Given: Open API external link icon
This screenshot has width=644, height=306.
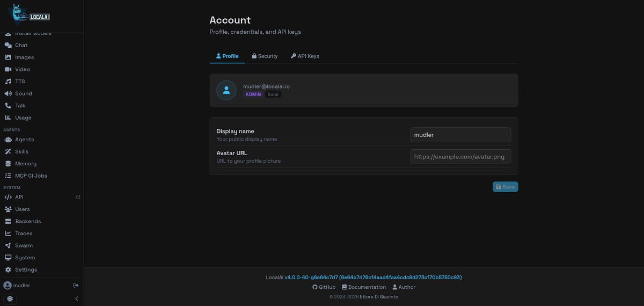Looking at the screenshot, I should pyautogui.click(x=78, y=197).
